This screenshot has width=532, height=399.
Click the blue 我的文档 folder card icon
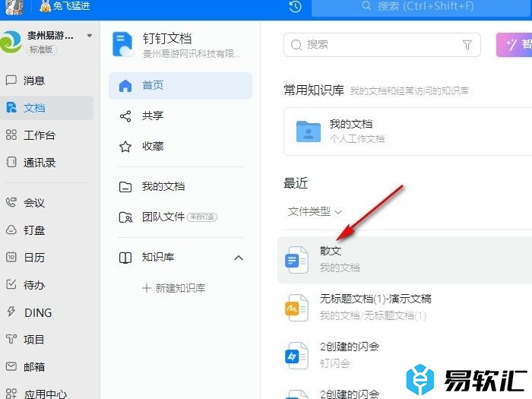(308, 131)
